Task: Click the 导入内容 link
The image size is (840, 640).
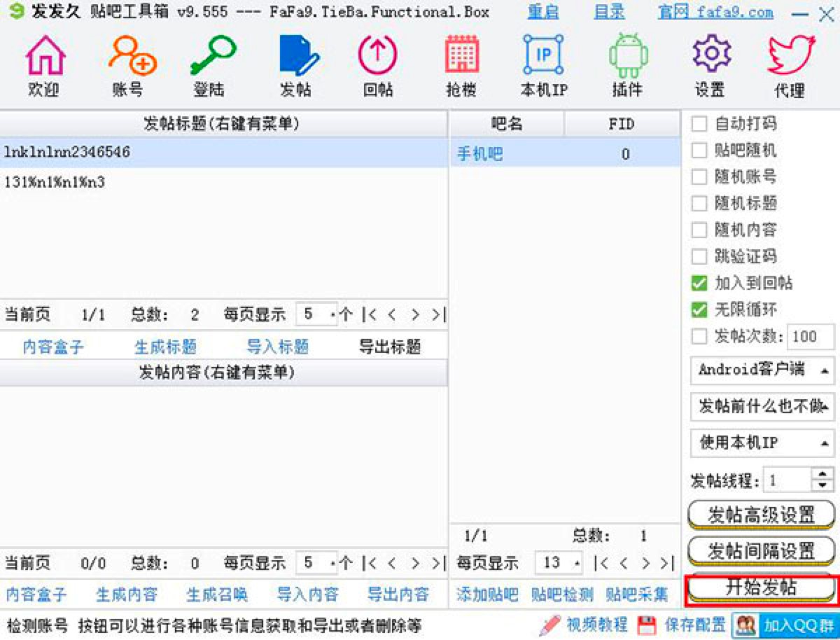Action: (x=307, y=595)
